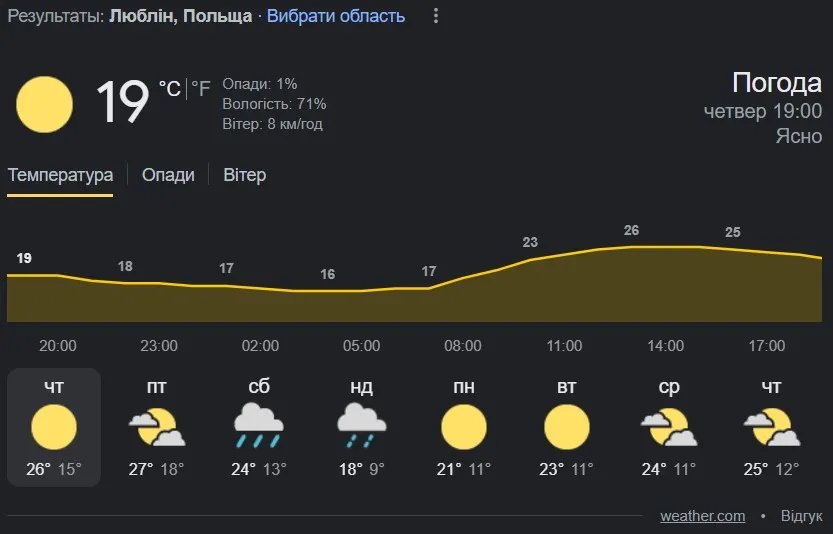The height and width of the screenshot is (534, 833).
Task: Click the Відгук feedback link
Action: click(x=801, y=516)
